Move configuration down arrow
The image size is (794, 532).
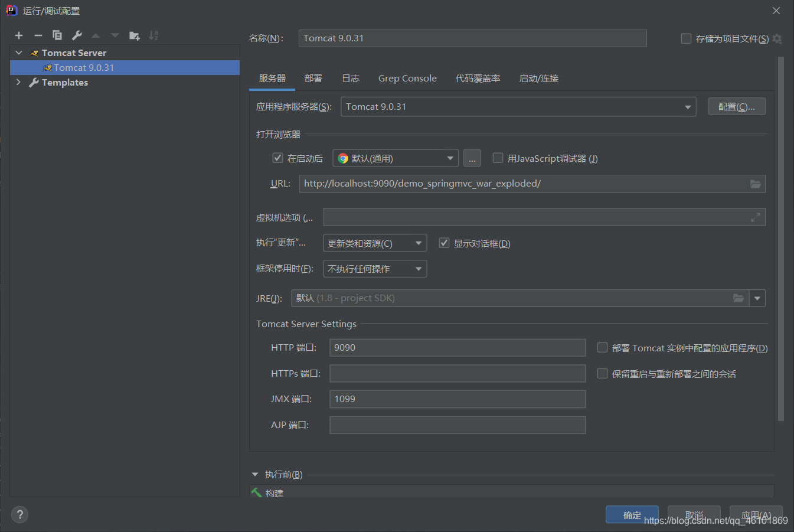click(115, 35)
